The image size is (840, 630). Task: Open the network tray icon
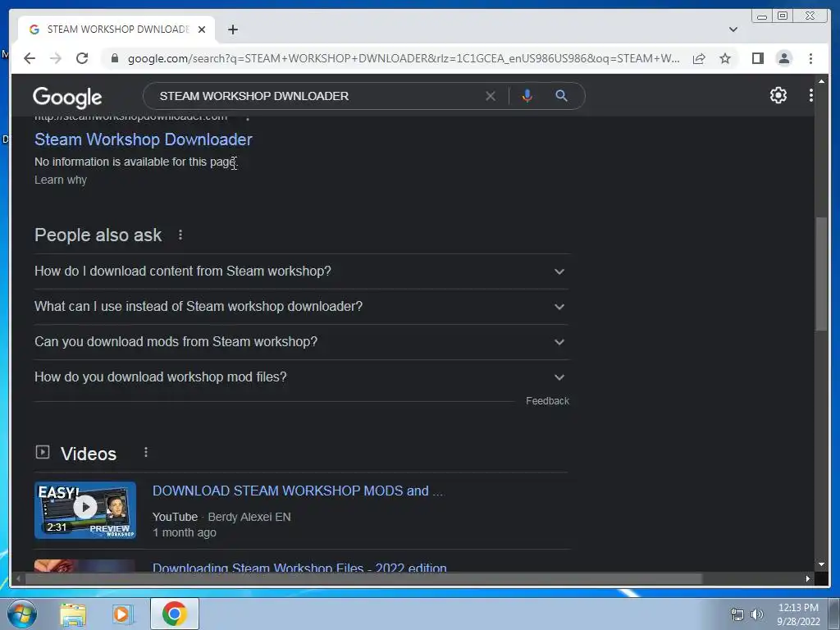[737, 614]
